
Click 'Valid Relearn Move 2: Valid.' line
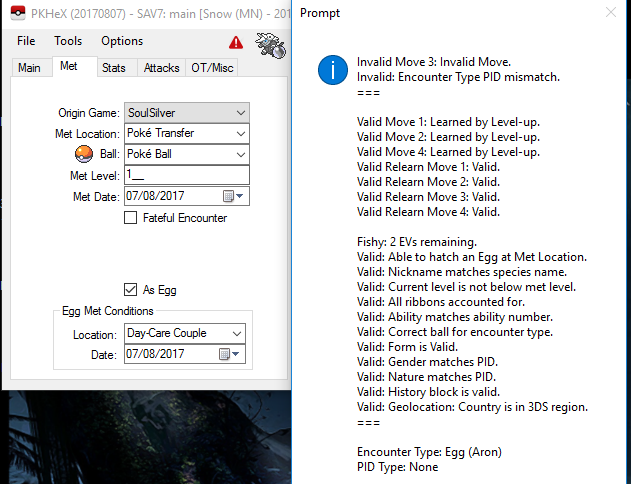(429, 182)
